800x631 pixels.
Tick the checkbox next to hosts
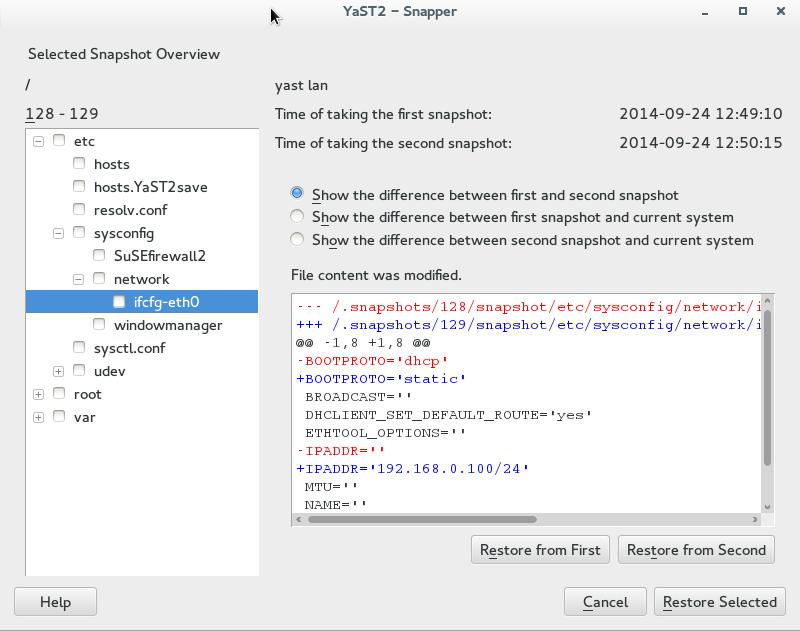79,163
